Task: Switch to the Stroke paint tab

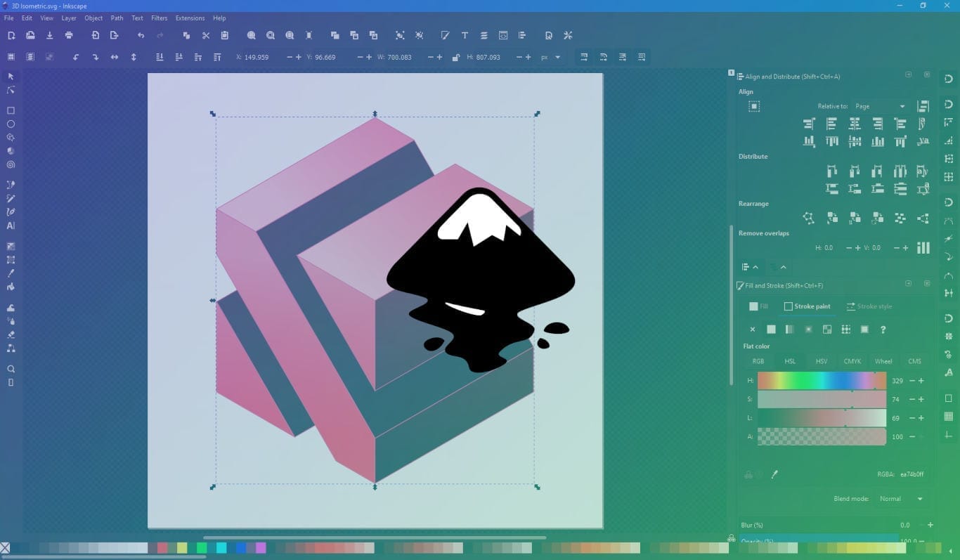Action: tap(808, 306)
